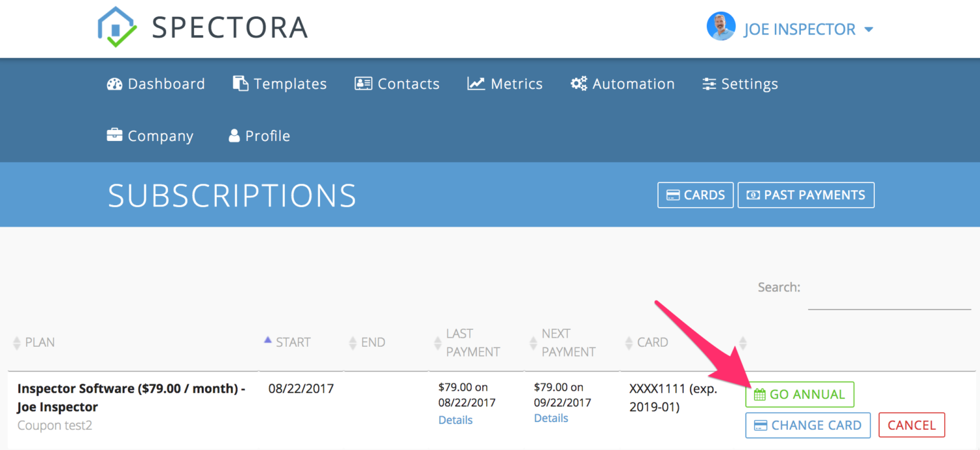Image resolution: width=980 pixels, height=450 pixels.
Task: Click the SPECTORA brand name text
Action: (229, 27)
